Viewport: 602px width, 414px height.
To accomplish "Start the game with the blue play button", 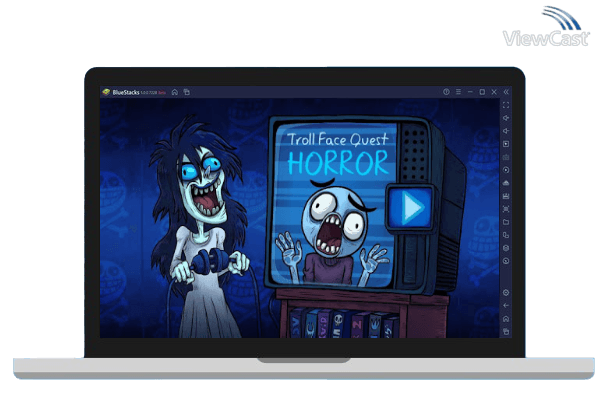I will (411, 207).
